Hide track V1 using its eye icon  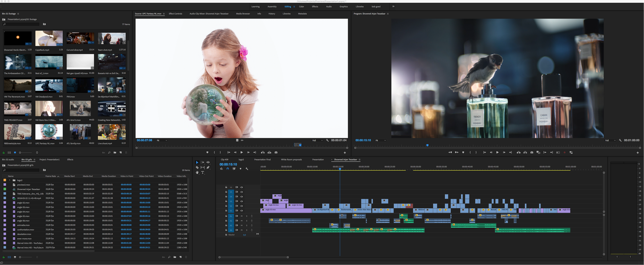[242, 210]
